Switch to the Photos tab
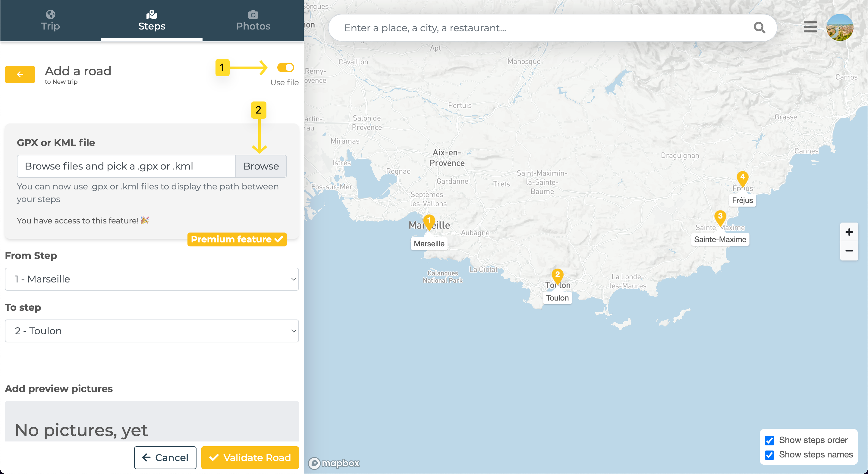Image resolution: width=868 pixels, height=474 pixels. 253,20
